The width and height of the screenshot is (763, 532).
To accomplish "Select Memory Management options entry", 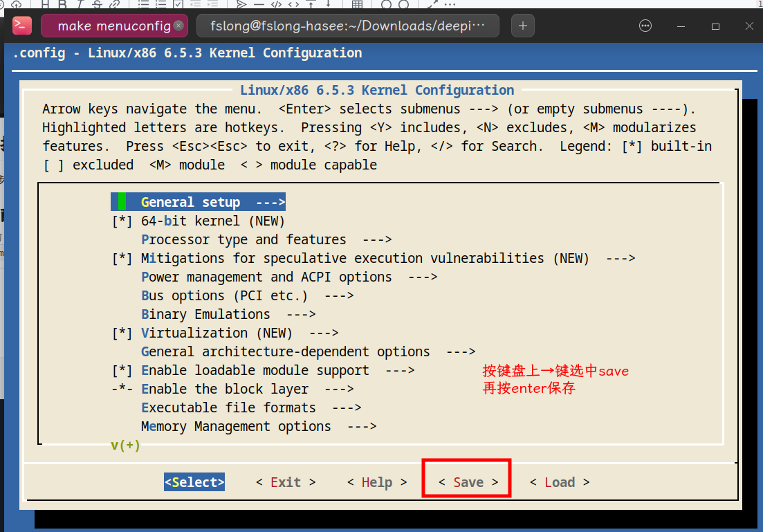I will pyautogui.click(x=259, y=426).
